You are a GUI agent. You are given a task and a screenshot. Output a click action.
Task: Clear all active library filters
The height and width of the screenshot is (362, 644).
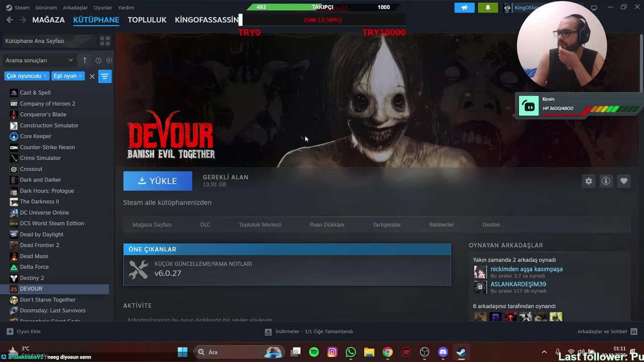tap(92, 76)
